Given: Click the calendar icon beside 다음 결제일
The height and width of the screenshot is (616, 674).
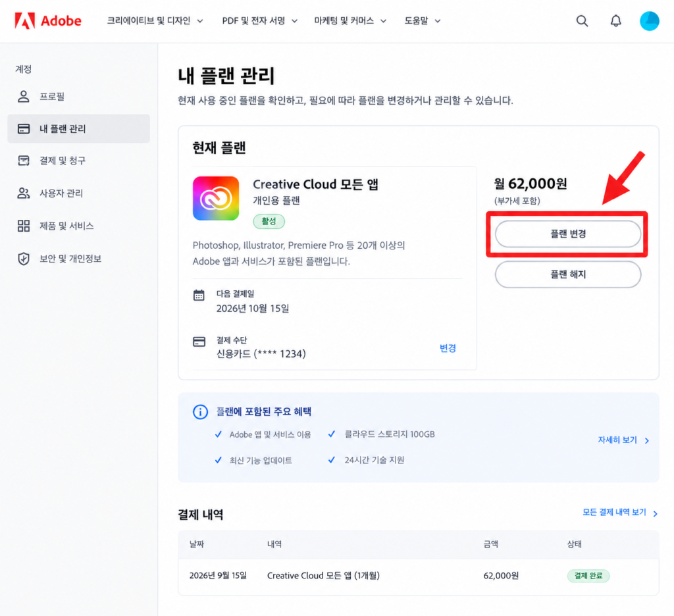Looking at the screenshot, I should 199,295.
